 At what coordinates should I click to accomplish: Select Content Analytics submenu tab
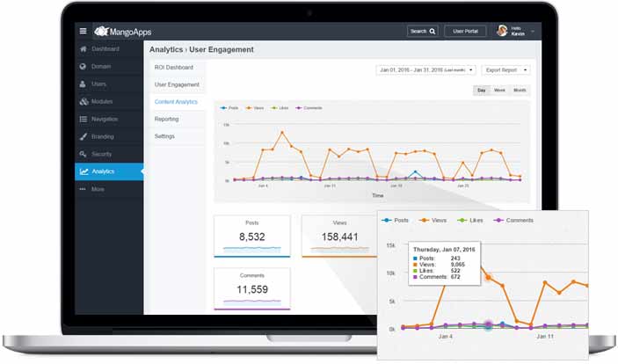coord(178,102)
